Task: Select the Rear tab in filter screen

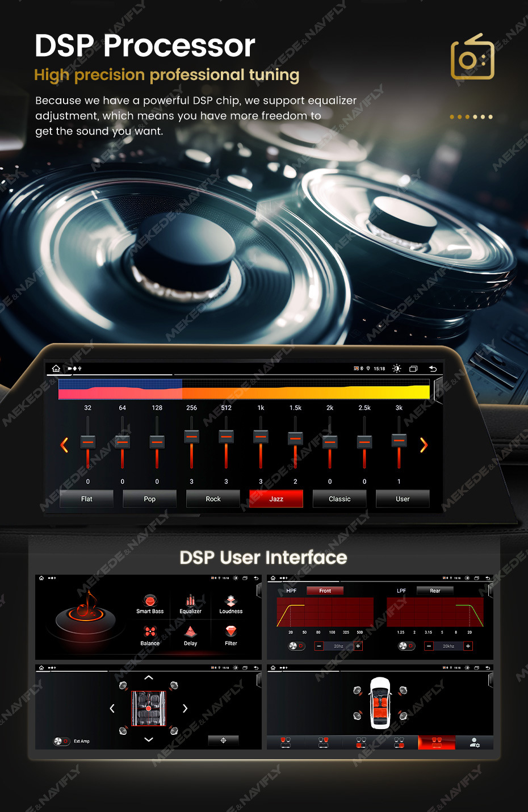Action: (x=435, y=591)
